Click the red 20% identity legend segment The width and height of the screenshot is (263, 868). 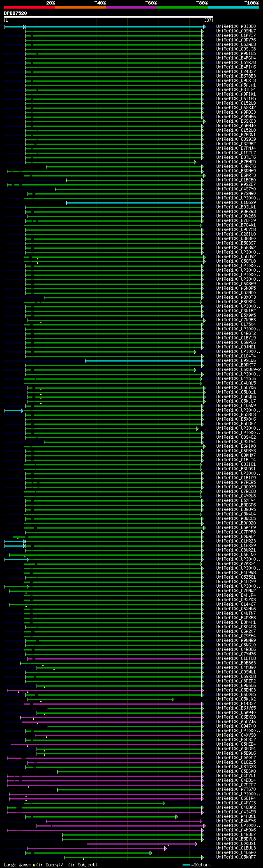point(30,7)
